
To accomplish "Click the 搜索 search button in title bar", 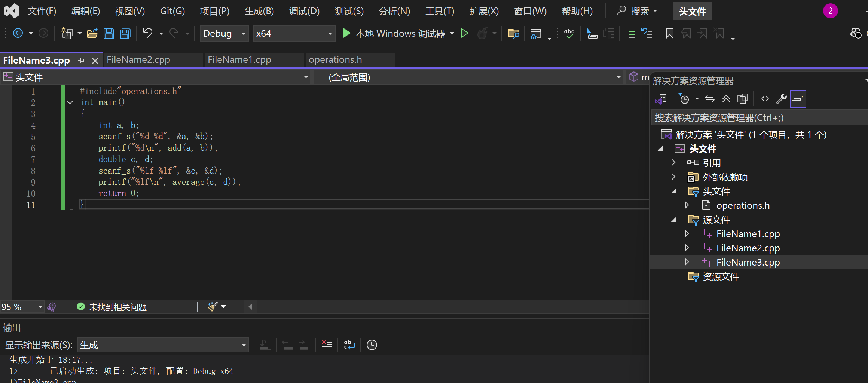I will [637, 11].
